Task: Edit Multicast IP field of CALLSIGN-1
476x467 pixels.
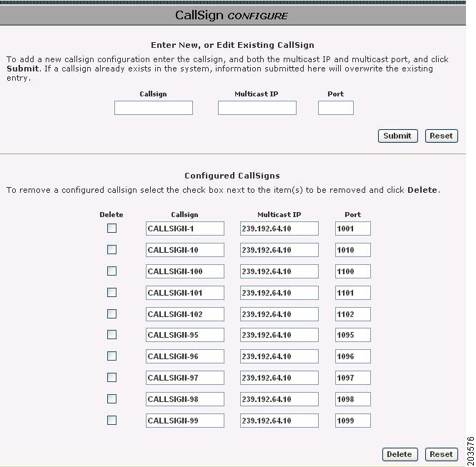Action: (279, 229)
